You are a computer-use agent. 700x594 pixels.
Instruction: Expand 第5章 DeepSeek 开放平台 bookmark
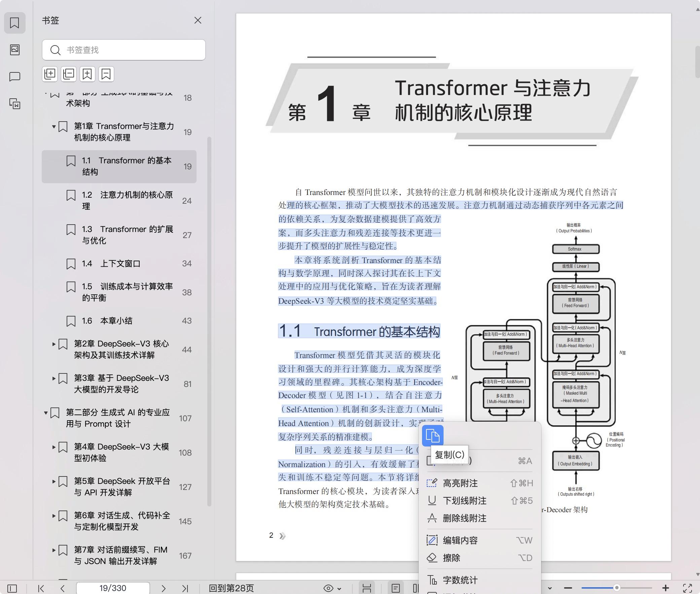(54, 482)
